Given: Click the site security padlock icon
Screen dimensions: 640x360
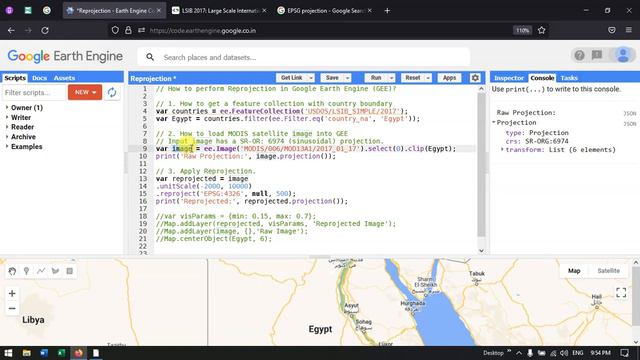Looking at the screenshot, I should click(x=128, y=30).
